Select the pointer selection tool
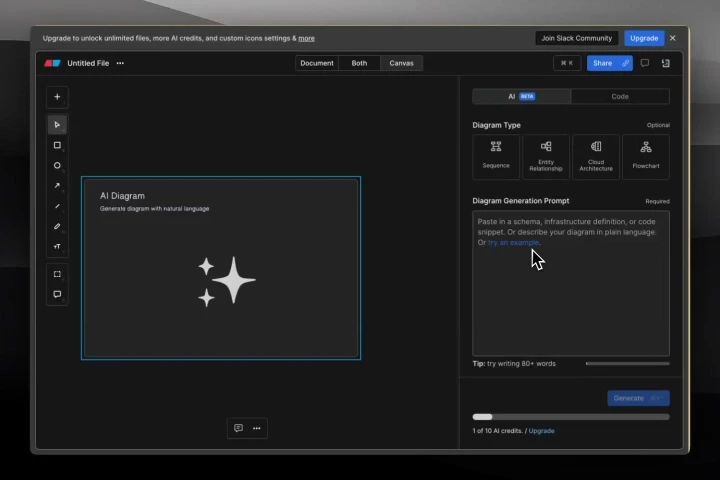 (x=57, y=124)
